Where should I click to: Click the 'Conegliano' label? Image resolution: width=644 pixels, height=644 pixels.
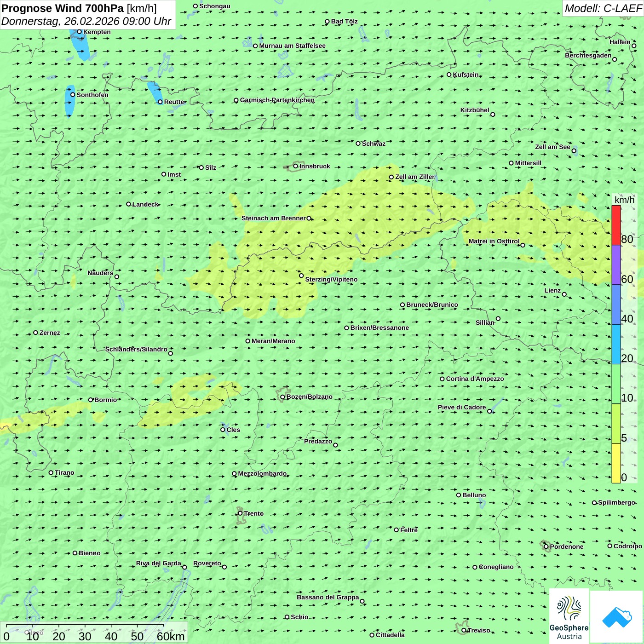(496, 567)
